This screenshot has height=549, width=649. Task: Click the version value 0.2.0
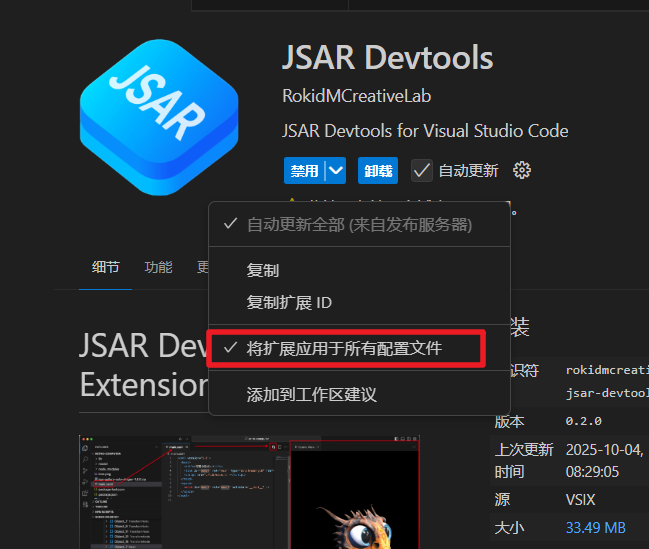click(584, 421)
